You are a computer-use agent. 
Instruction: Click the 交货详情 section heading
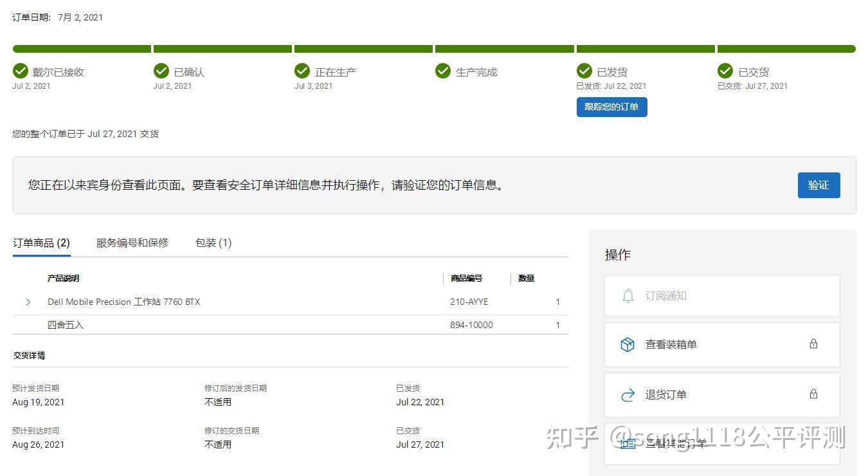(29, 355)
